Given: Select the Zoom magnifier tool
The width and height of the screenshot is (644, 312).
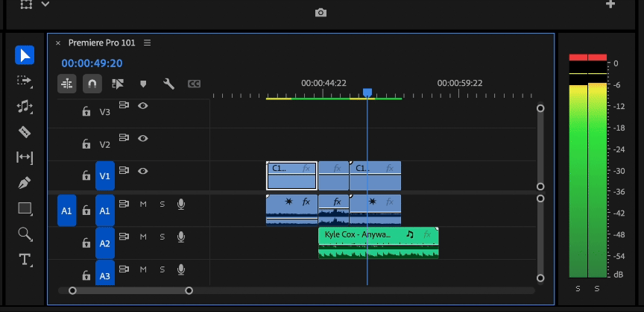Looking at the screenshot, I should click(x=25, y=234).
